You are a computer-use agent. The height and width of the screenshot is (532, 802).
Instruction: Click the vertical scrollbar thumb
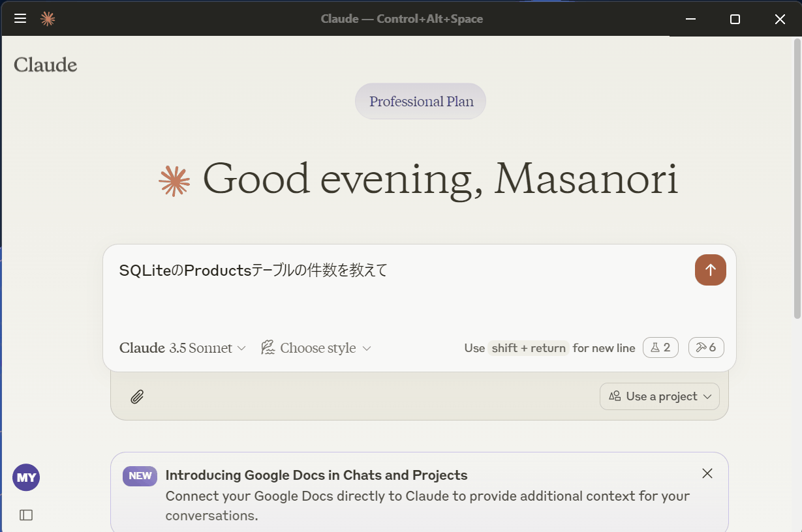(x=797, y=179)
